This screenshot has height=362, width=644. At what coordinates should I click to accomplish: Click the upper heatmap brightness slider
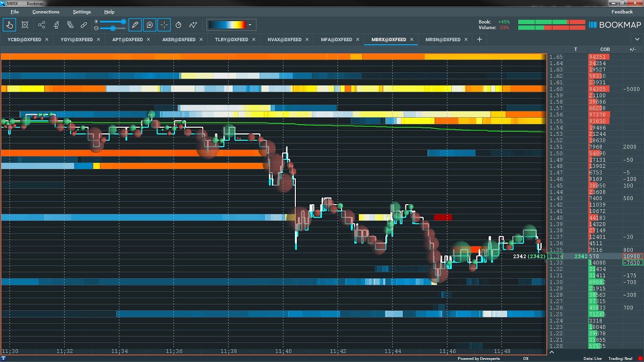click(x=113, y=22)
